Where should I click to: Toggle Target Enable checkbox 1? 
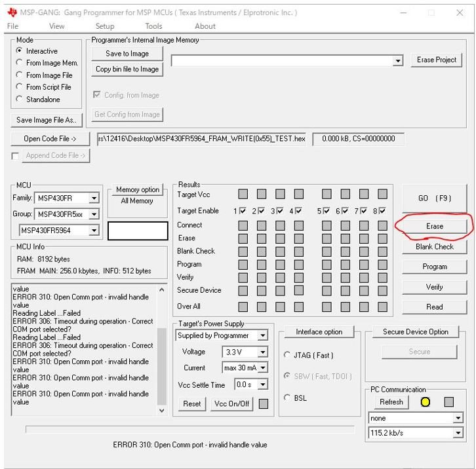[242, 210]
